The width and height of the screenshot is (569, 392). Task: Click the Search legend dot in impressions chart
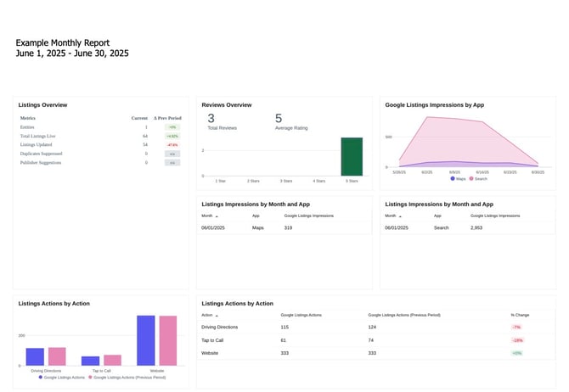point(470,179)
